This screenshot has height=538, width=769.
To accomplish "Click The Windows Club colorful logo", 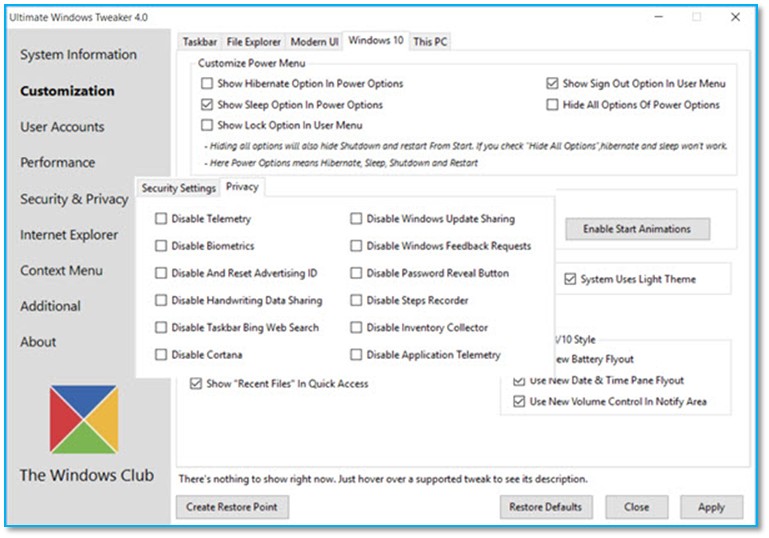I will pyautogui.click(x=84, y=419).
